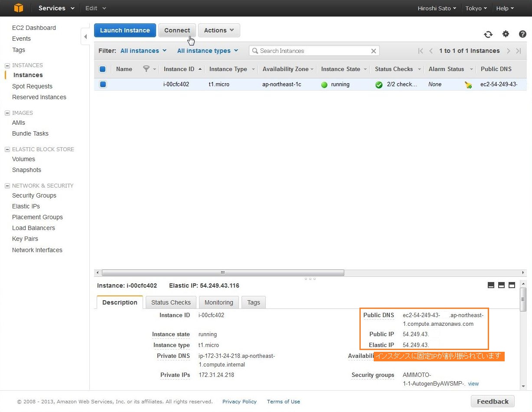532x412 pixels.
Task: Click the alarm status add-alarm icon
Action: [x=468, y=85]
